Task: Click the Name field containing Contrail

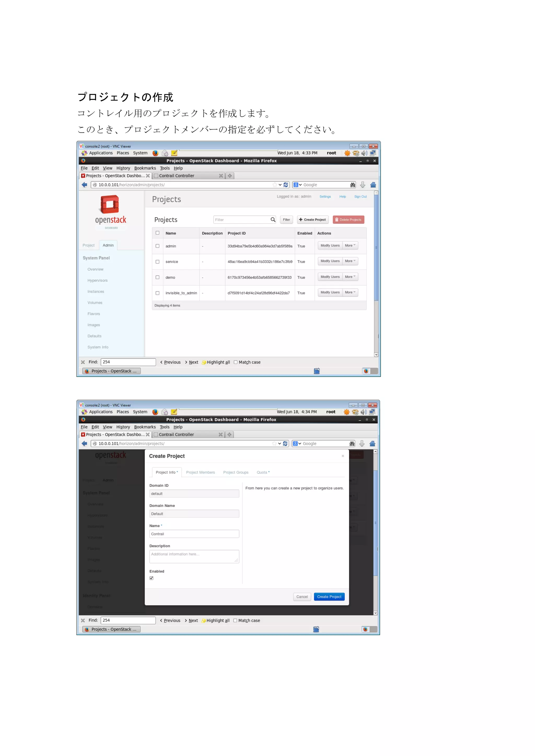Action: click(194, 534)
